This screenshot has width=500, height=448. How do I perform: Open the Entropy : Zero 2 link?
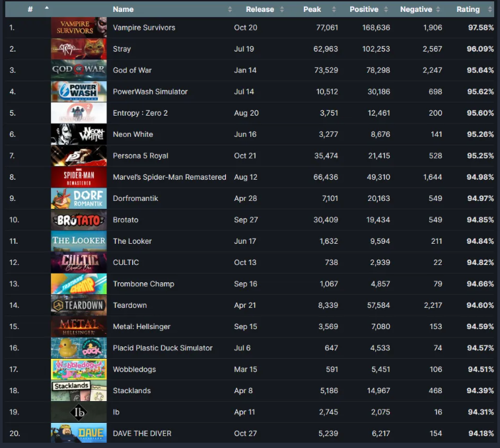[140, 113]
